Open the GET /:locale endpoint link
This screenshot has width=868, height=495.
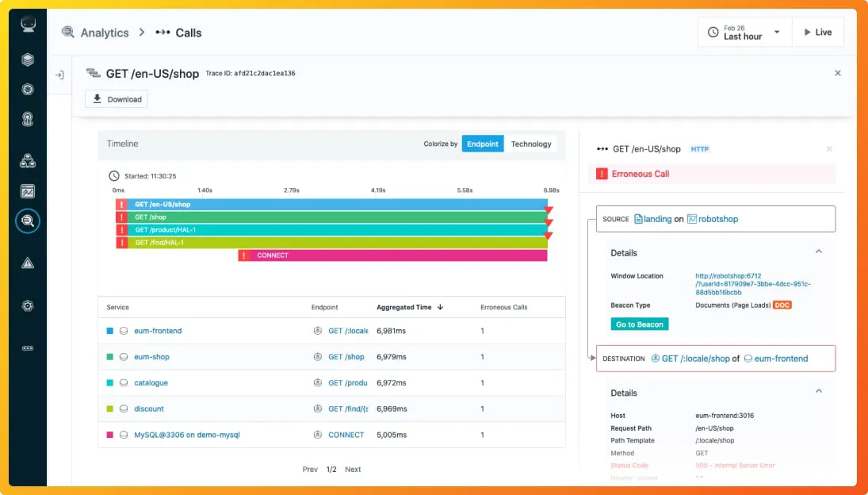click(x=348, y=331)
